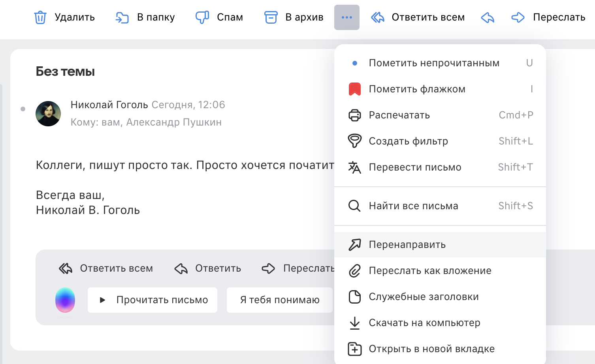Choose Пометить непрочитанным from the menu
The image size is (595, 364).
point(440,63)
